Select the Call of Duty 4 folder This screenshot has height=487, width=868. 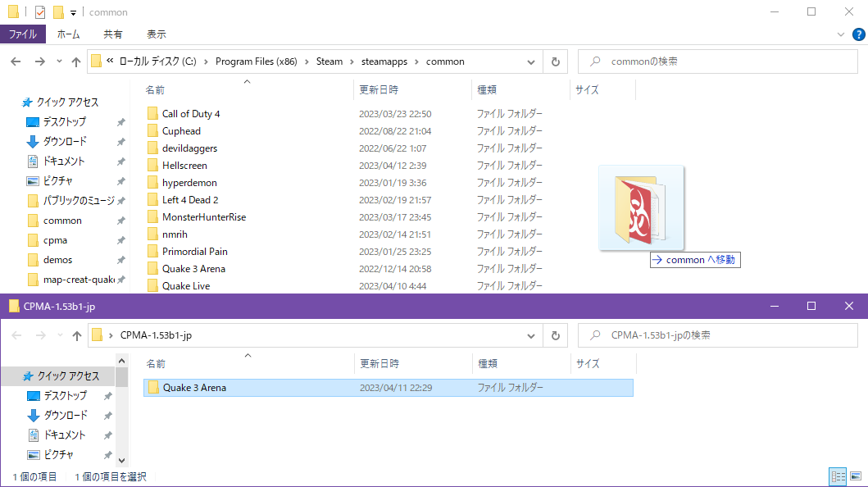tap(190, 114)
